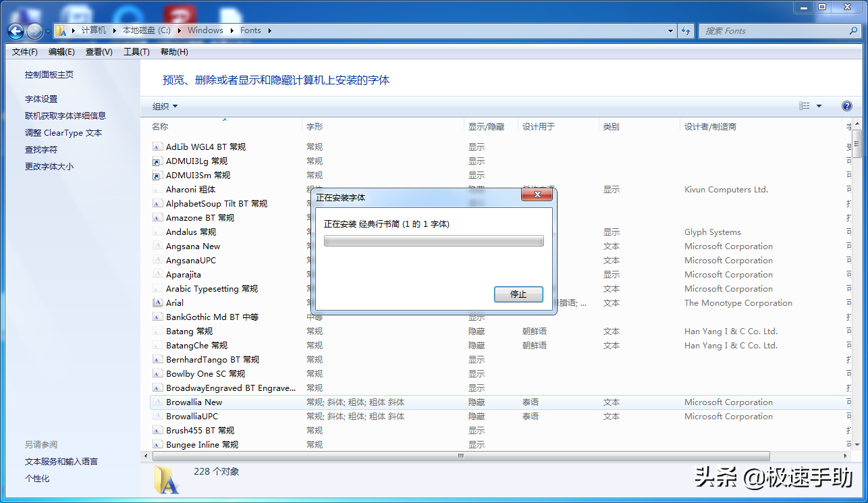Select the Angsana New font icon
This screenshot has height=503, width=868.
tap(157, 246)
